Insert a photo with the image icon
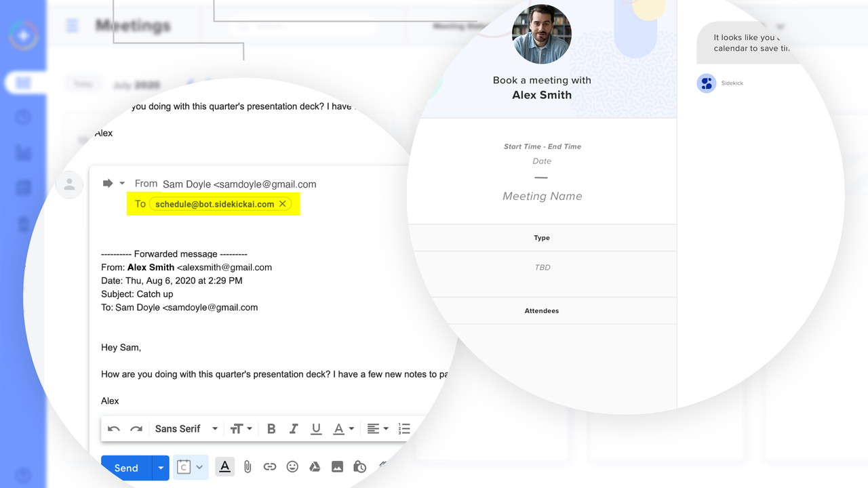868x488 pixels. 337,467
